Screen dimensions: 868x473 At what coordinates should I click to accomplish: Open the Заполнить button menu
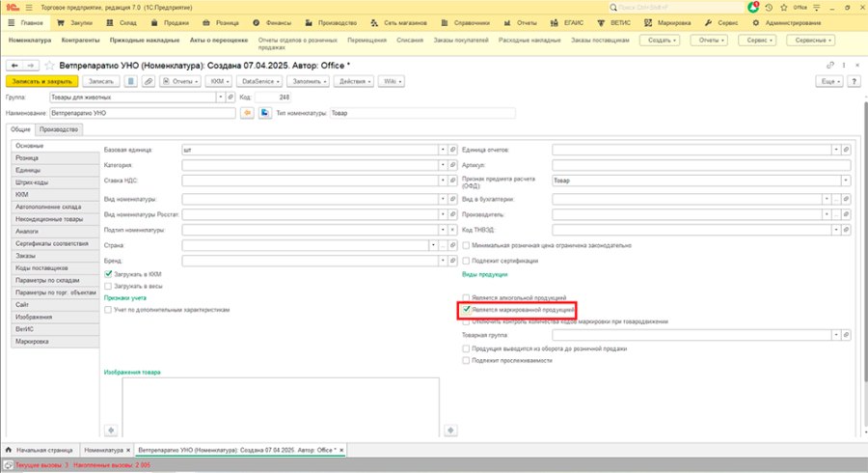click(x=309, y=81)
